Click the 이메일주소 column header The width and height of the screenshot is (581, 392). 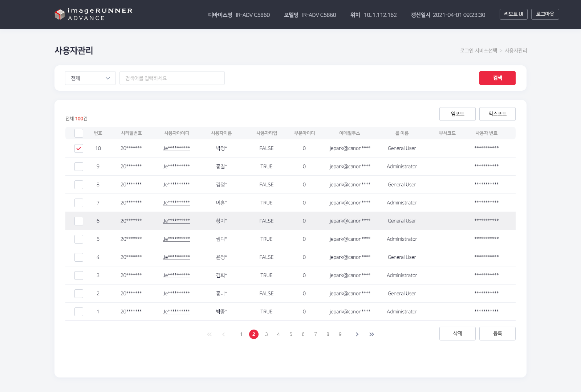point(350,133)
